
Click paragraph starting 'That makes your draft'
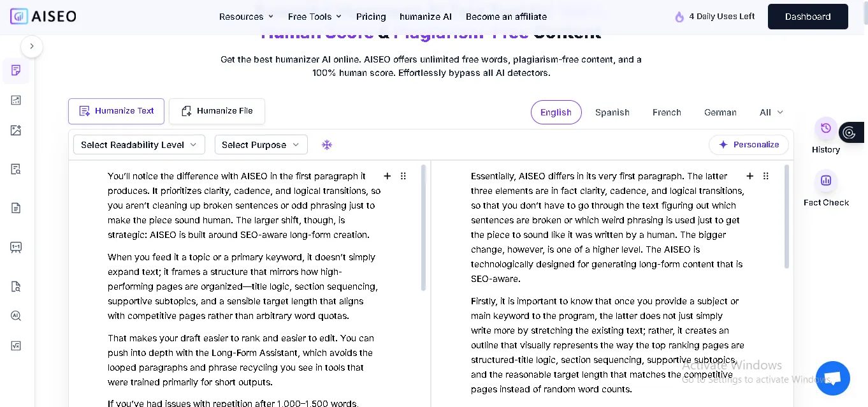point(241,360)
